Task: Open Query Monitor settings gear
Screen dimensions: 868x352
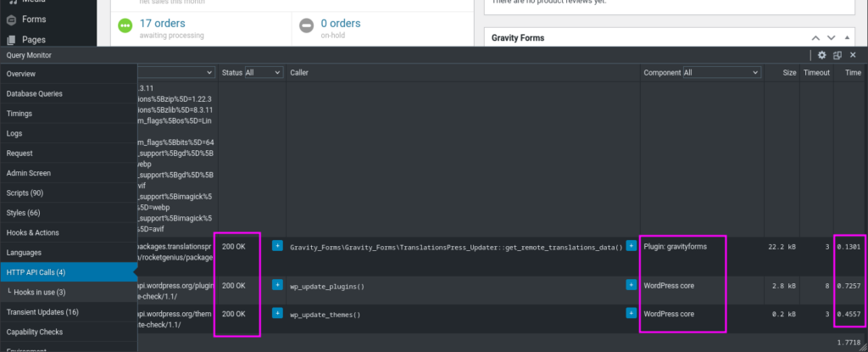Action: click(x=822, y=55)
